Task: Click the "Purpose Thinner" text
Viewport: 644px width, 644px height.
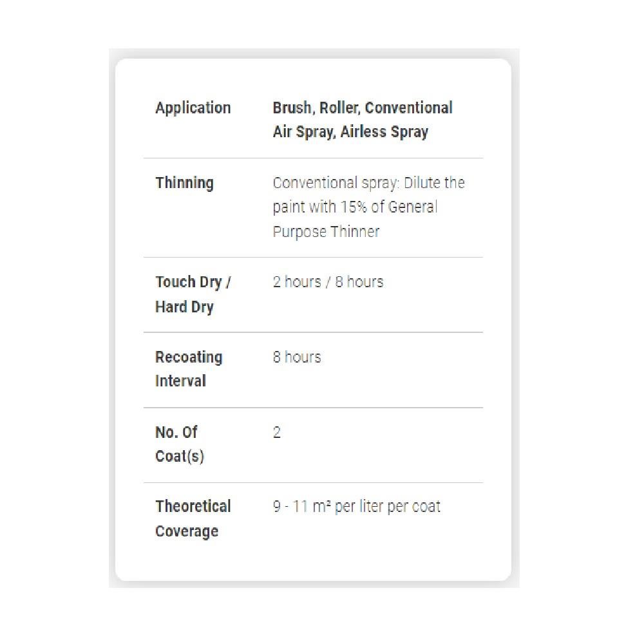Action: click(326, 232)
